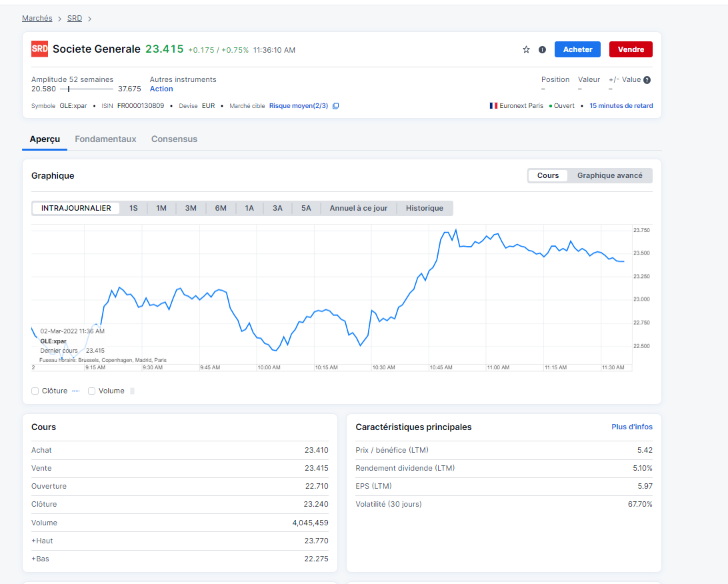Add Societe Generale to favorites star
Image resolution: width=728 pixels, height=584 pixels.
pyautogui.click(x=526, y=50)
